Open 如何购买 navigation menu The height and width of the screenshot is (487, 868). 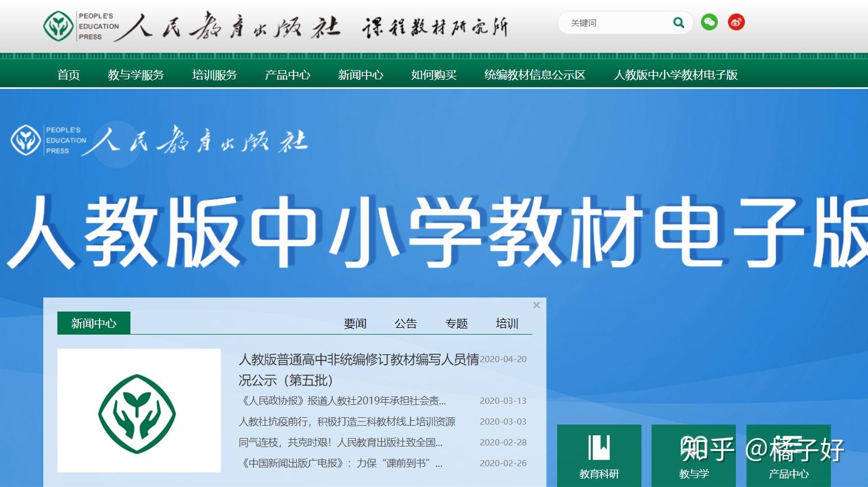[x=433, y=75]
